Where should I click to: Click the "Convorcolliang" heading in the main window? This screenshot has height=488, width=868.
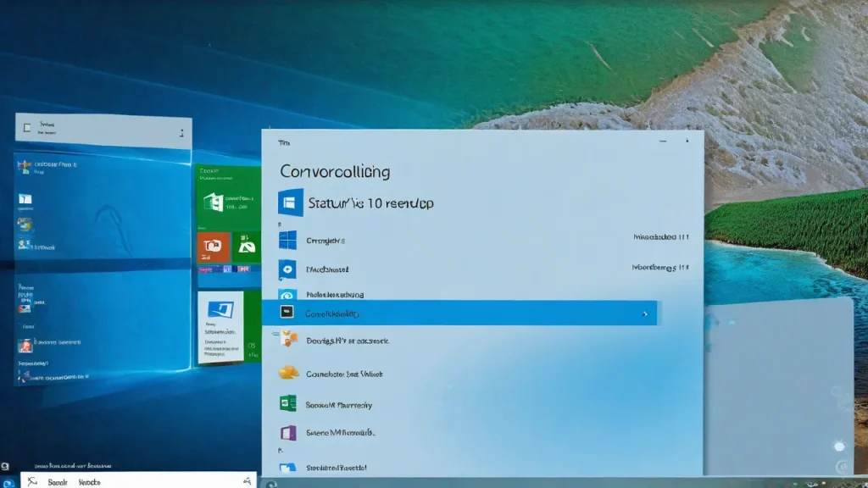[x=335, y=171]
